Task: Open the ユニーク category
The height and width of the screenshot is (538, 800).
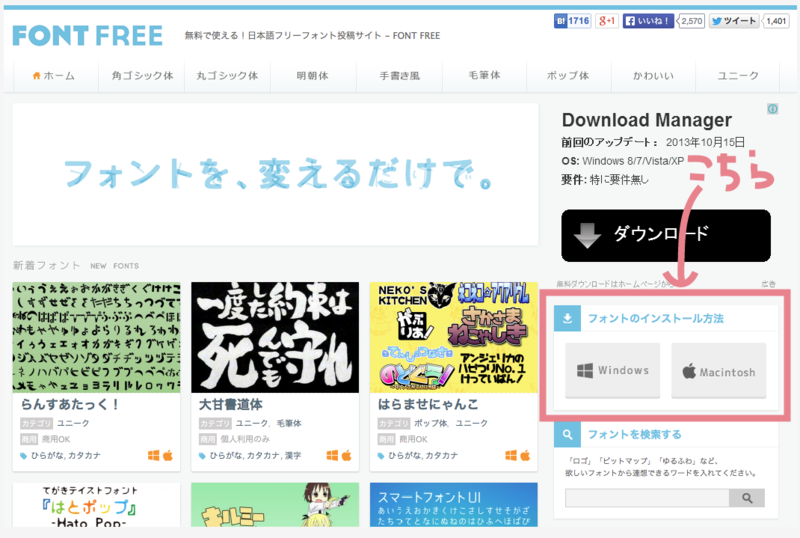Action: [738, 76]
